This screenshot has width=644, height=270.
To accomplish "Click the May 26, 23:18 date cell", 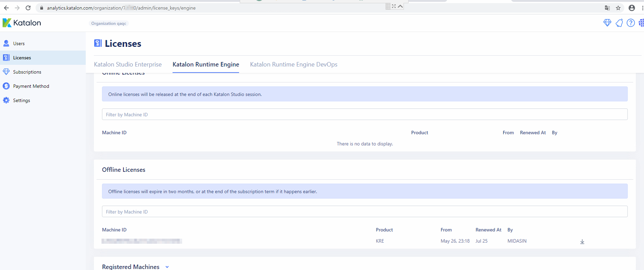I will (455, 241).
